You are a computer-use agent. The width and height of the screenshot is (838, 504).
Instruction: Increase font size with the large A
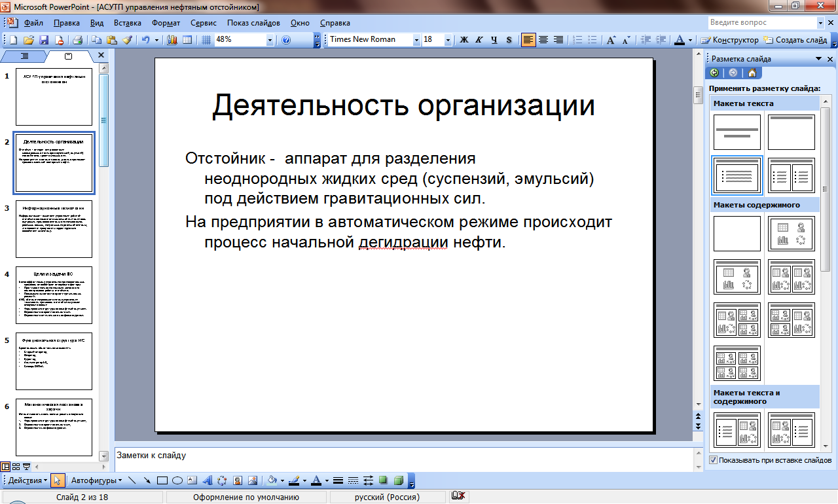coord(611,40)
